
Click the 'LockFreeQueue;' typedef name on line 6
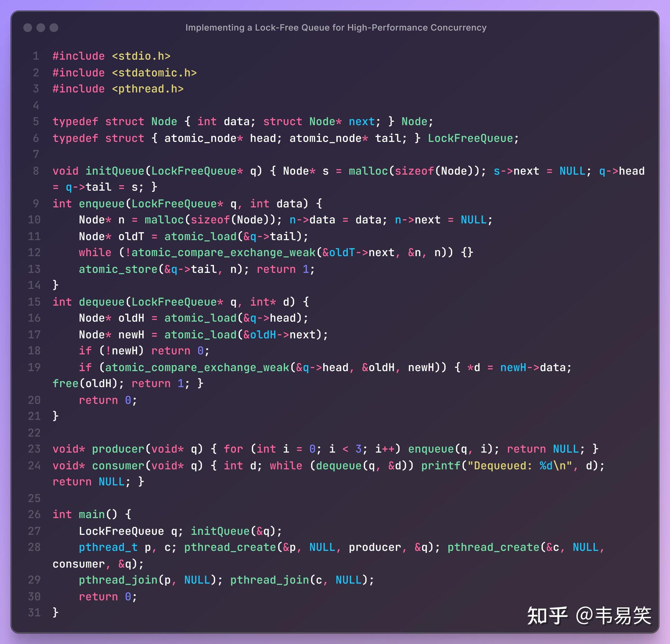[x=473, y=138]
